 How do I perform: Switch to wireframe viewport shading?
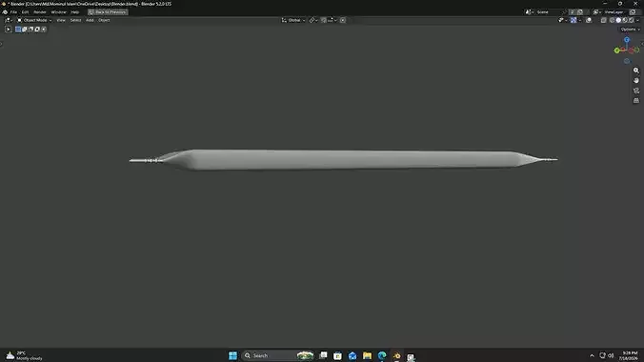[612, 20]
